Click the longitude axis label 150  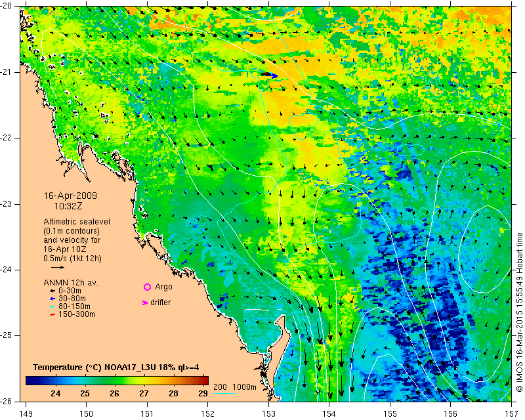pos(87,413)
